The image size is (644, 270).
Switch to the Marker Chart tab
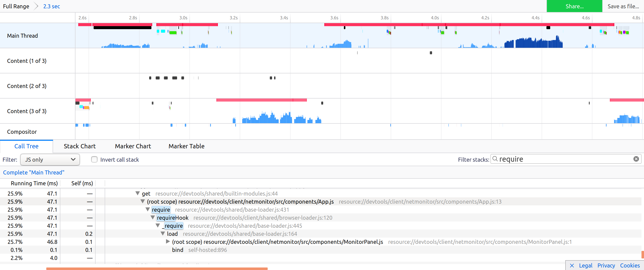[x=133, y=146]
